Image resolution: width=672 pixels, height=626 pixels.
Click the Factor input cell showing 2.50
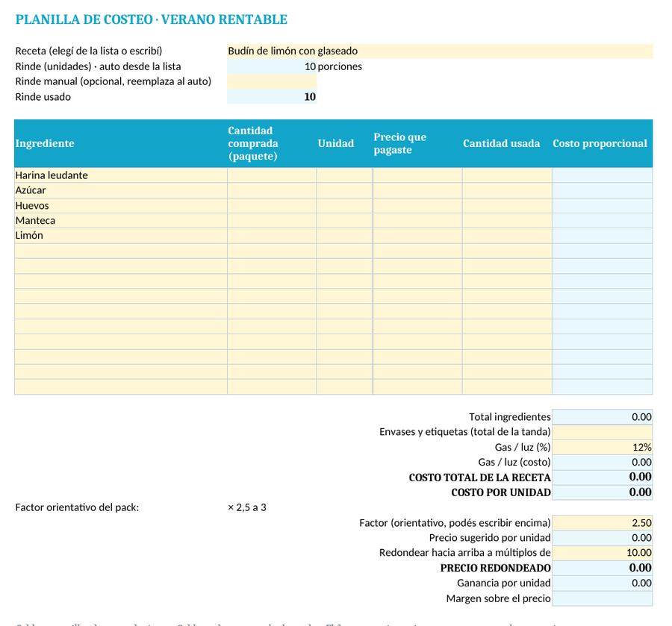coord(602,523)
